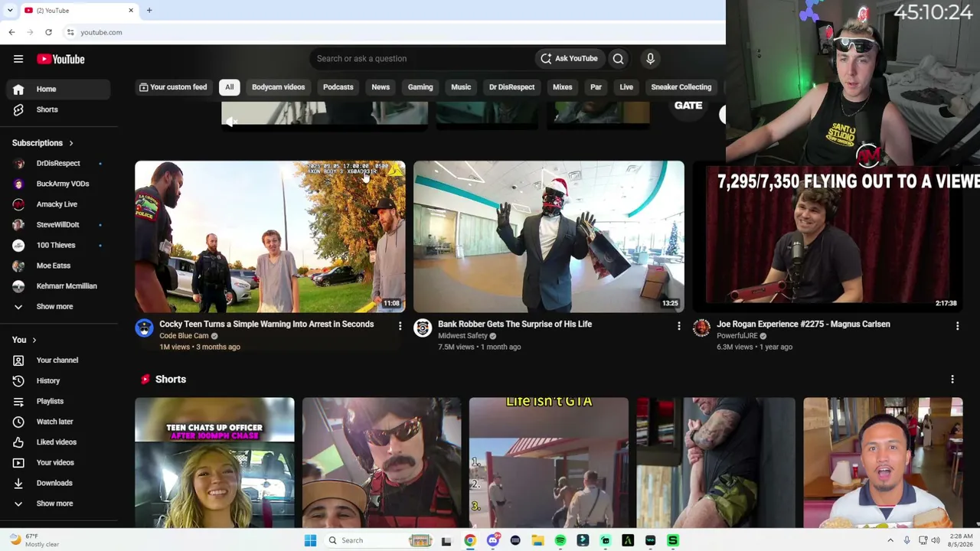Open File Explorer from the taskbar

coord(537,540)
